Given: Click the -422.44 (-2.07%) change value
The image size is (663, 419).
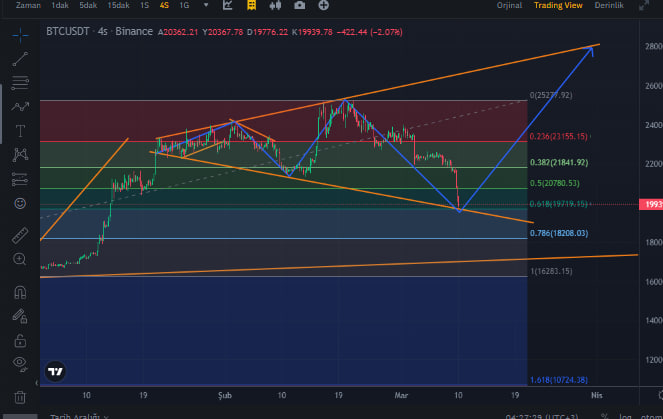Looking at the screenshot, I should coord(370,32).
